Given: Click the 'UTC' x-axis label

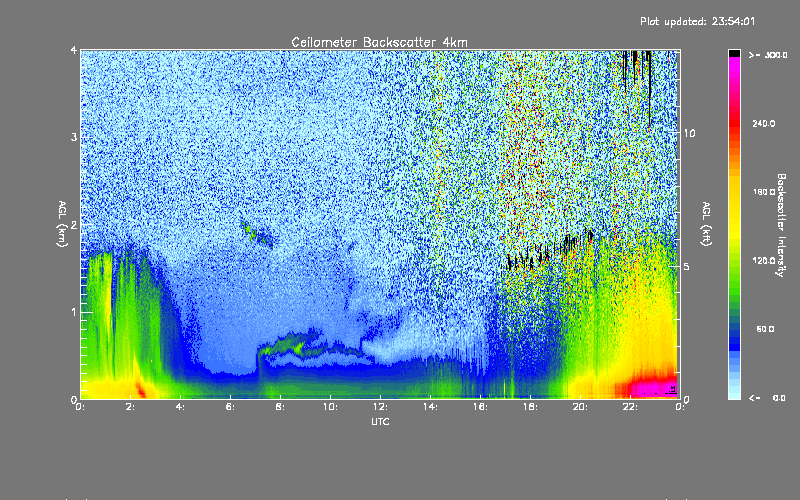Looking at the screenshot, I should [x=380, y=421].
